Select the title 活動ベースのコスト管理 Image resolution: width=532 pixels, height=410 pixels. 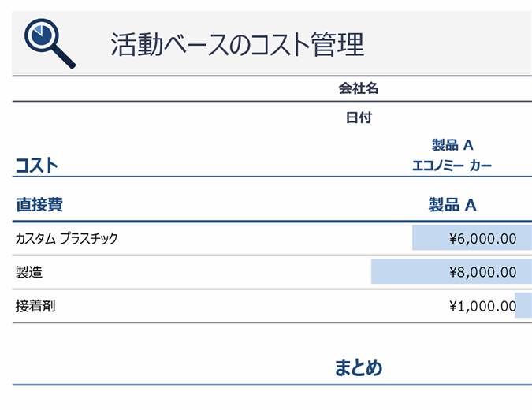(237, 45)
